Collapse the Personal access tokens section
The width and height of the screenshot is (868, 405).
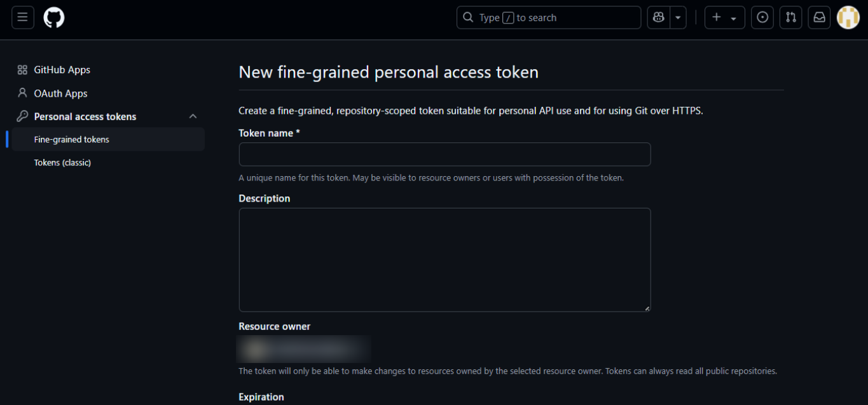[193, 116]
